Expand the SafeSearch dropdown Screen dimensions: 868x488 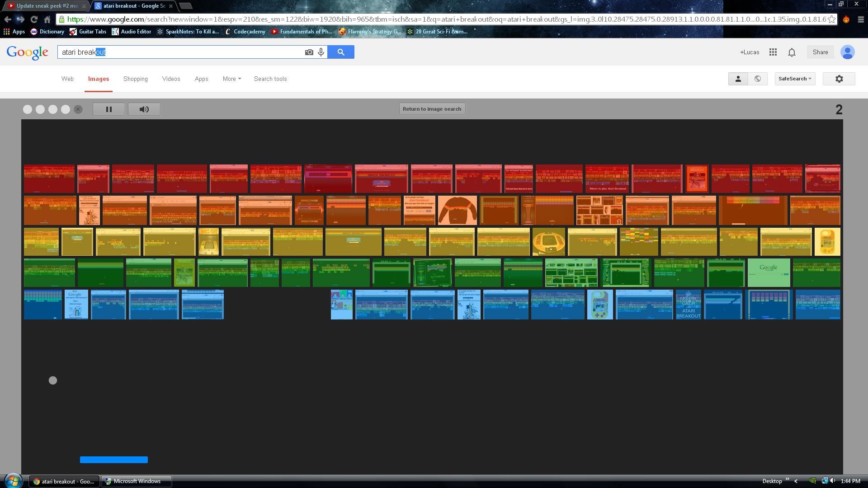click(x=795, y=79)
